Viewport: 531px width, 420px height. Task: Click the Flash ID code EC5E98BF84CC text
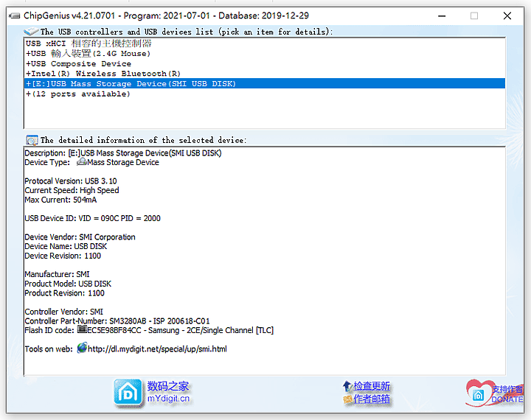pyautogui.click(x=149, y=330)
